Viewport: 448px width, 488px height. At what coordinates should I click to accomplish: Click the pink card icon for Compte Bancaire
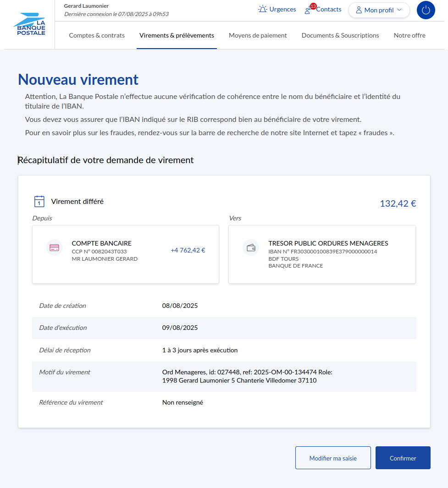[54, 248]
